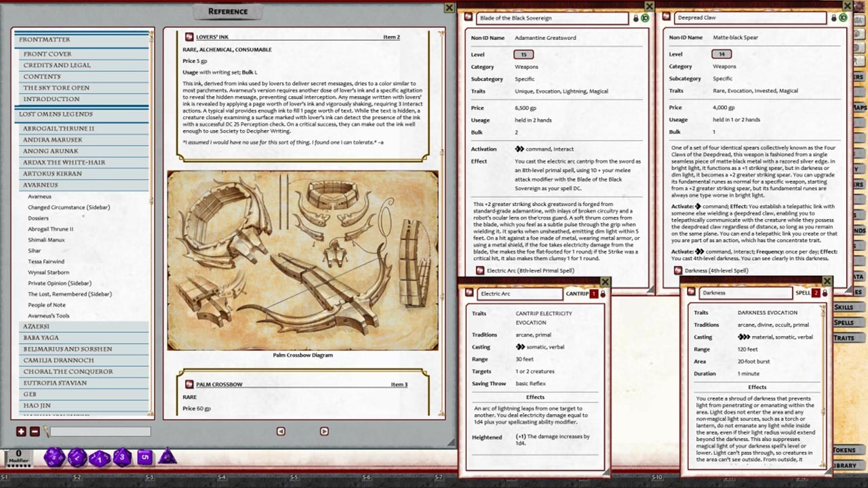
Task: Open Electric Arc spell link in Blade sheet
Action: [x=480, y=270]
